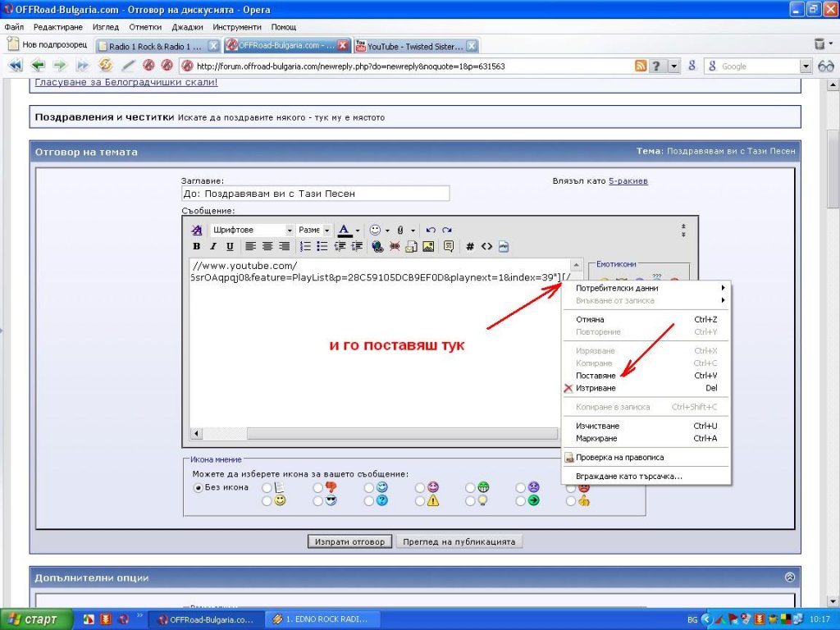
Task: Click the browser reload button
Action: point(106,66)
